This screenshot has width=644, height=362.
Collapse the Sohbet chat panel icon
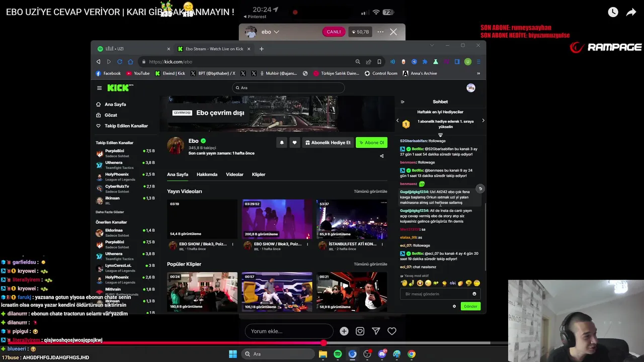click(x=403, y=102)
